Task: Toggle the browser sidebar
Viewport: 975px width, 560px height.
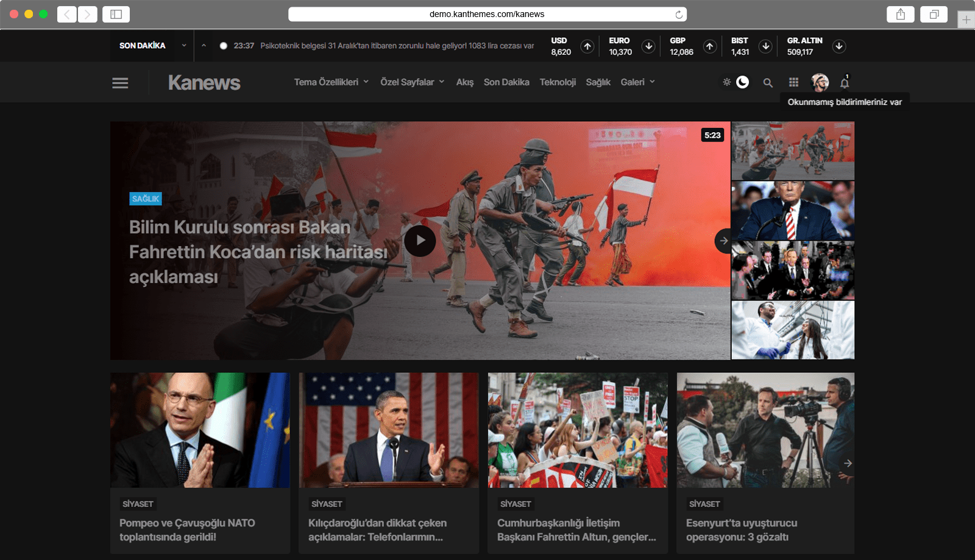Action: point(116,14)
